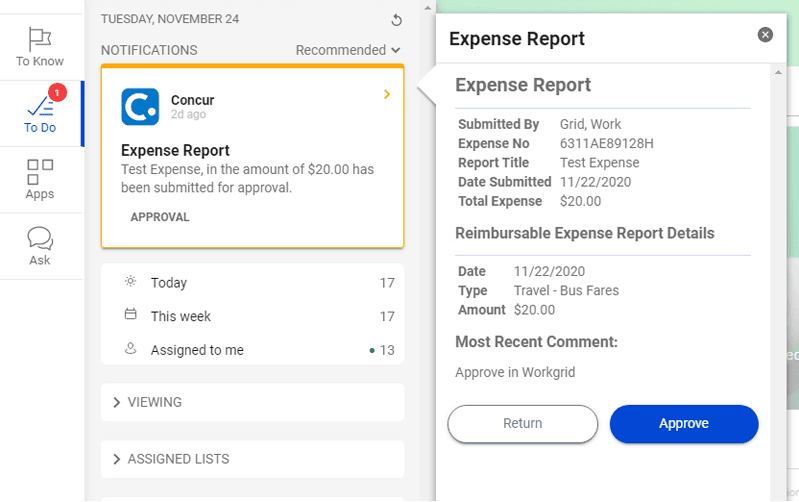Click the NOTIFICATIONS heading

pos(149,50)
